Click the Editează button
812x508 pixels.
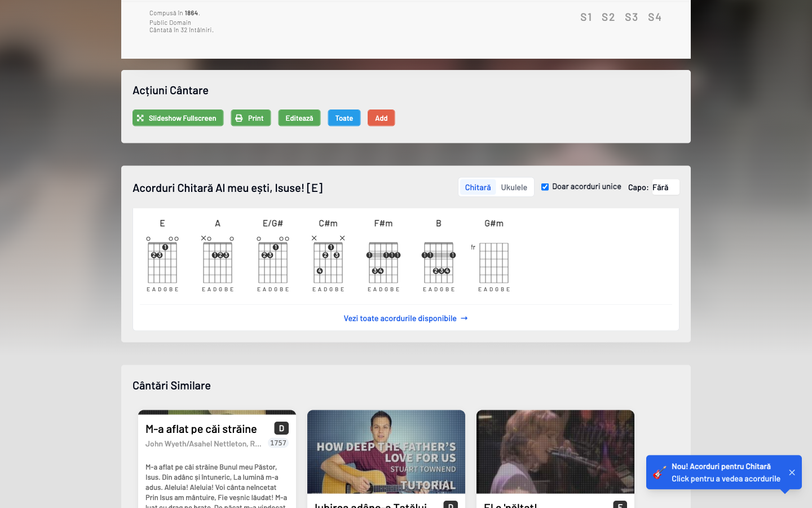coord(299,118)
